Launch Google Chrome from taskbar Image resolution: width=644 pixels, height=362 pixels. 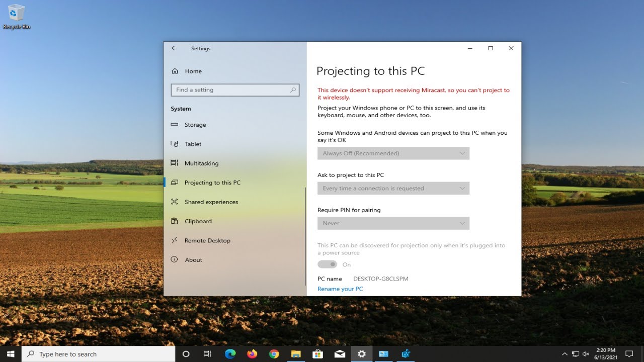click(x=274, y=354)
